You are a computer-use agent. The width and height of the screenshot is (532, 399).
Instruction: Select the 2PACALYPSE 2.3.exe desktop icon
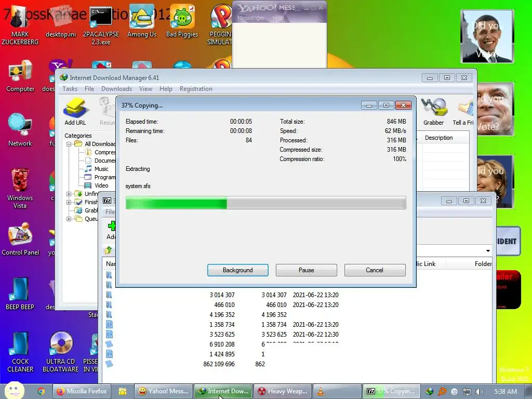tap(101, 25)
